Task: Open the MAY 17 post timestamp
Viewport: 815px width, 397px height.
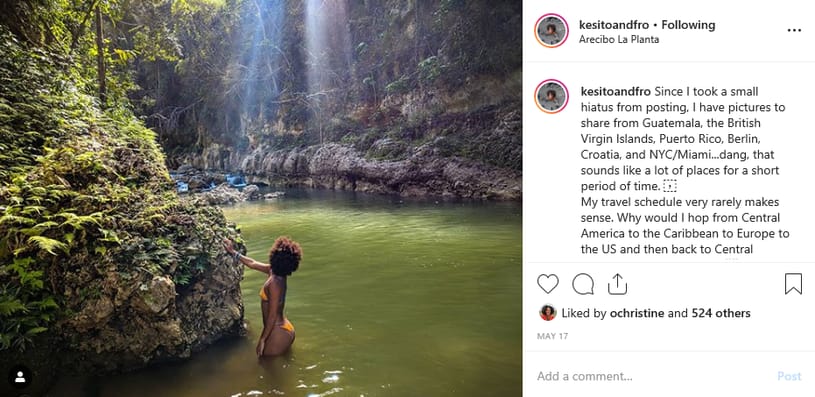Action: (553, 336)
